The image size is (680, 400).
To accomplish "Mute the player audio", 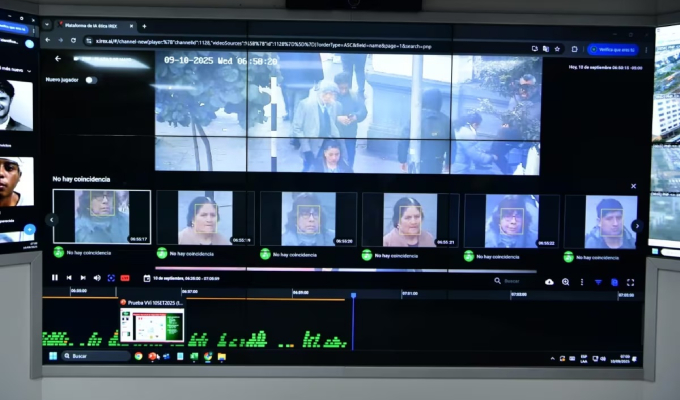I will click(x=97, y=278).
